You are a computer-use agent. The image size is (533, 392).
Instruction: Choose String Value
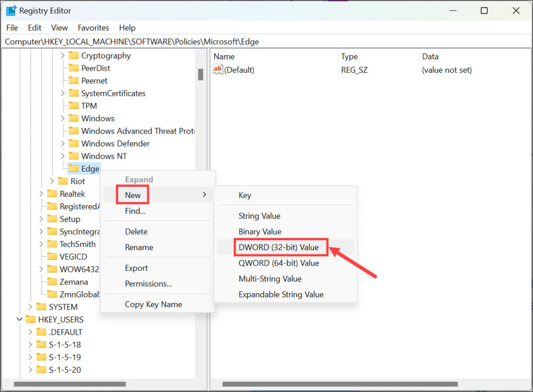coord(286,216)
